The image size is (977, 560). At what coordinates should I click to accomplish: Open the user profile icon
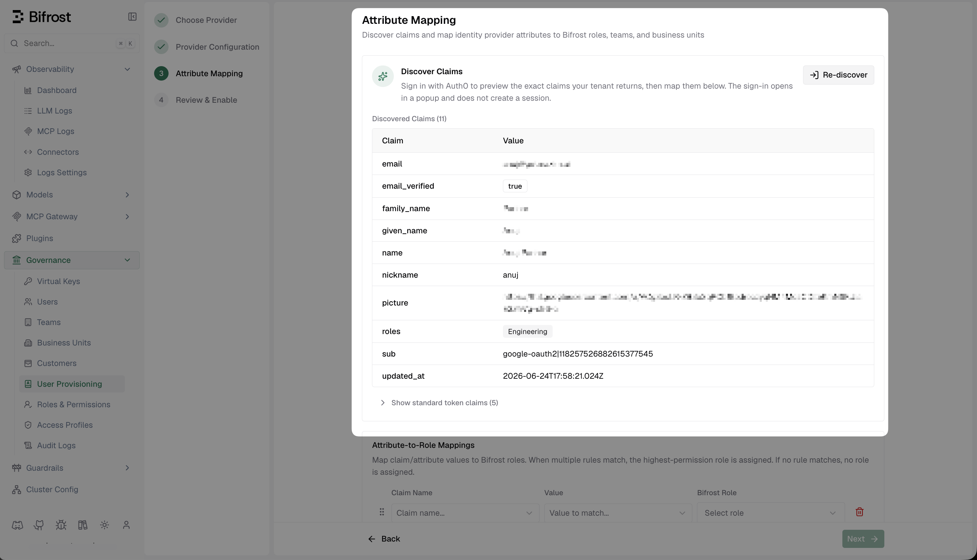(126, 525)
